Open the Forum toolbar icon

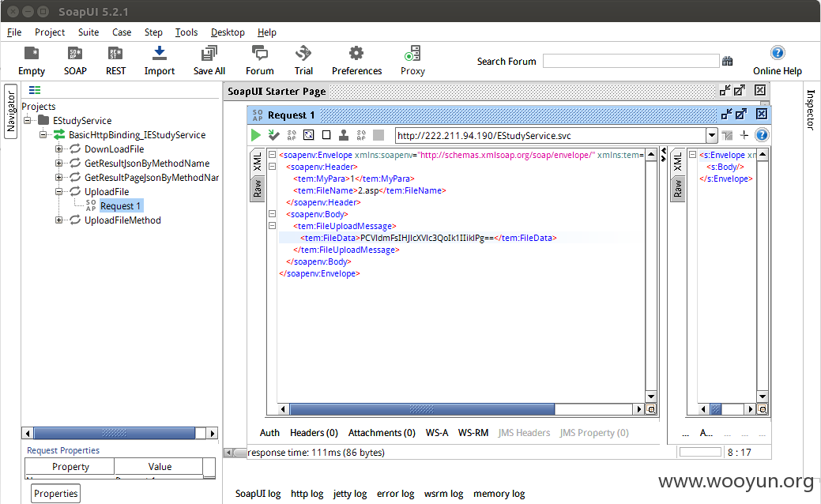[x=260, y=61]
